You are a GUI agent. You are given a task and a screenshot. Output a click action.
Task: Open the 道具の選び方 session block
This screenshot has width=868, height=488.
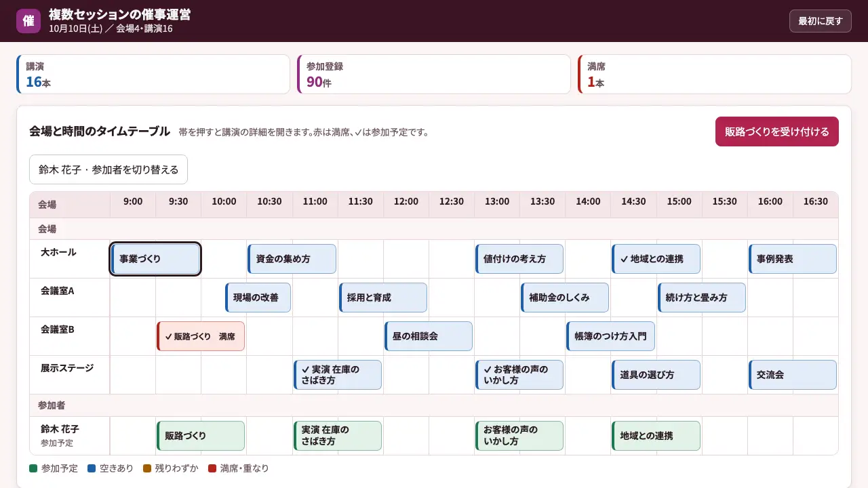tap(656, 375)
